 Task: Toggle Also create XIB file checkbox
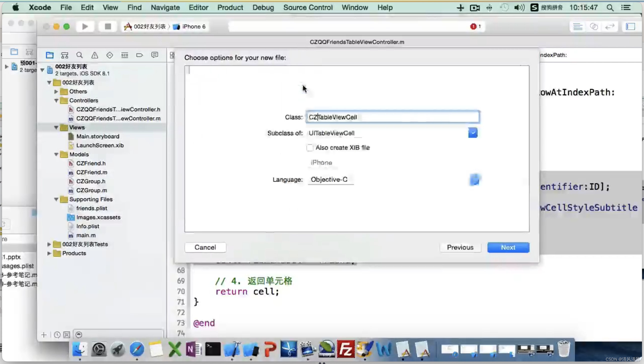[309, 148]
